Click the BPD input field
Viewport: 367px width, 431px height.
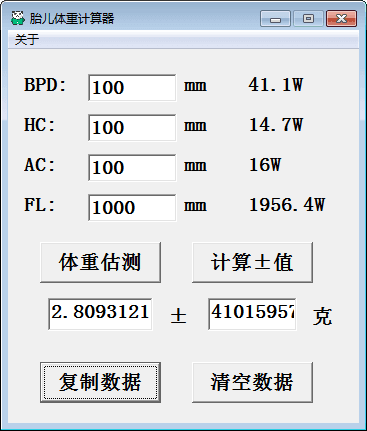pyautogui.click(x=132, y=88)
